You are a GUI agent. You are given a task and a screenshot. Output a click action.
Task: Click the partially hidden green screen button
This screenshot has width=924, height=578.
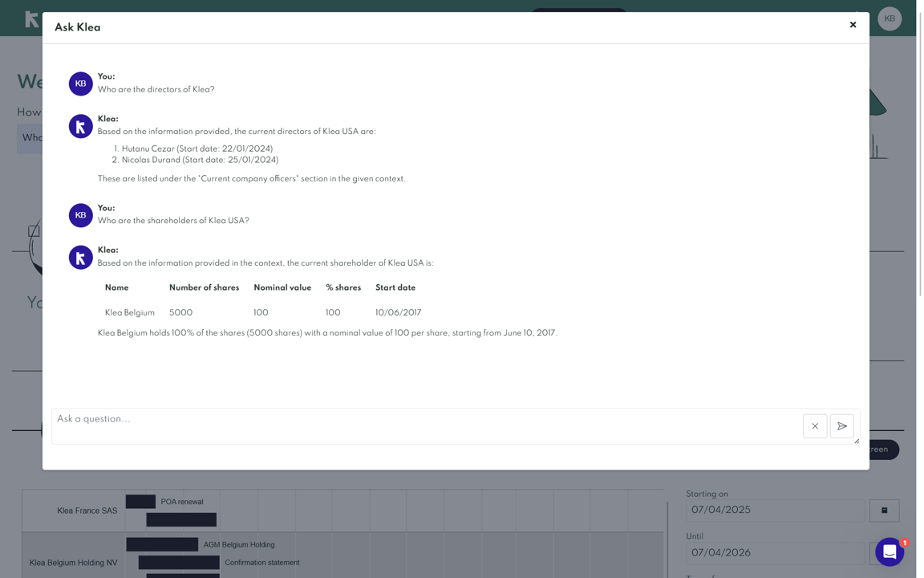pos(878,450)
